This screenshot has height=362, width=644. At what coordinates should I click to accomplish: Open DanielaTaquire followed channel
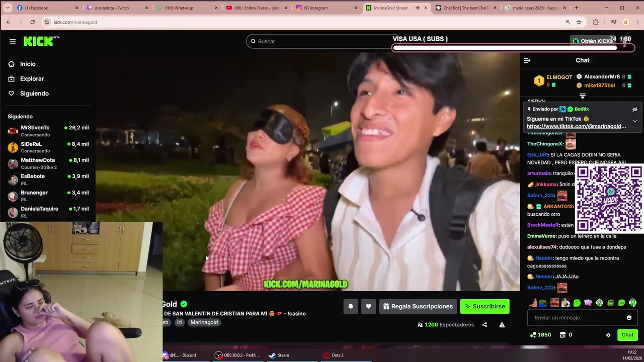[48, 212]
